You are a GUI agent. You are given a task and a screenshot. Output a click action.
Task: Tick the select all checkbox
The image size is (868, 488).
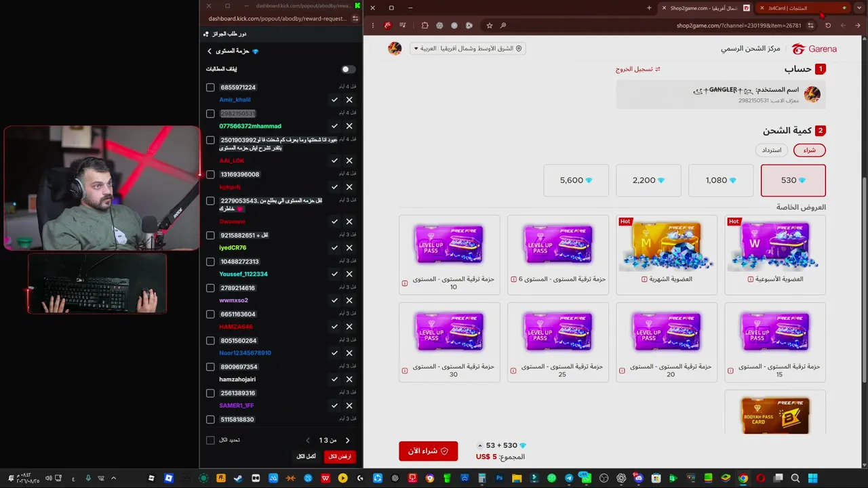pyautogui.click(x=210, y=441)
